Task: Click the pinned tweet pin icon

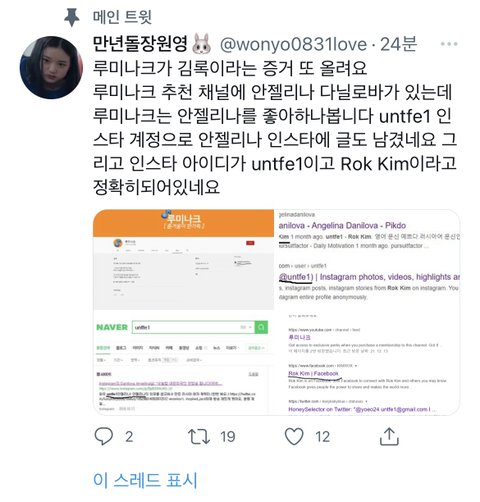Action: click(x=71, y=17)
